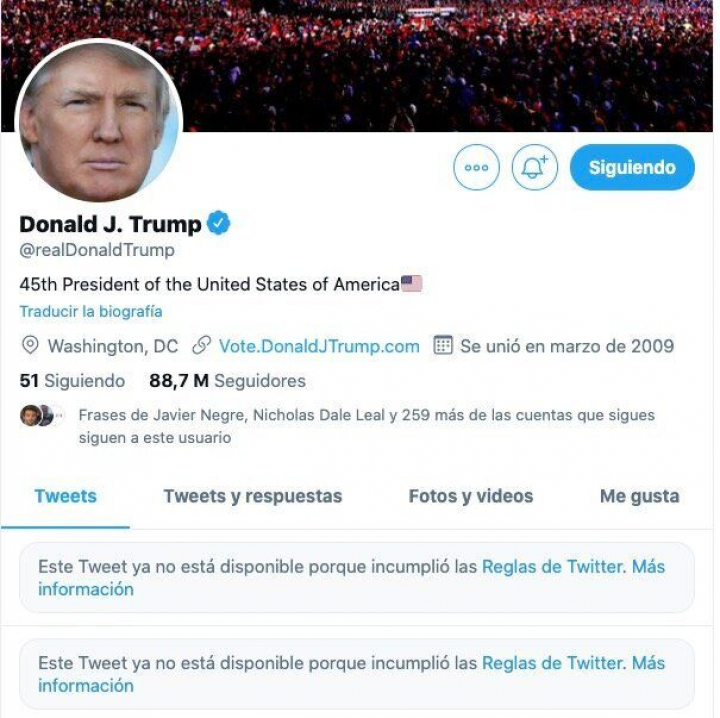Image resolution: width=720 pixels, height=718 pixels.
Task: Open the three-dot more options button
Action: coord(476,167)
